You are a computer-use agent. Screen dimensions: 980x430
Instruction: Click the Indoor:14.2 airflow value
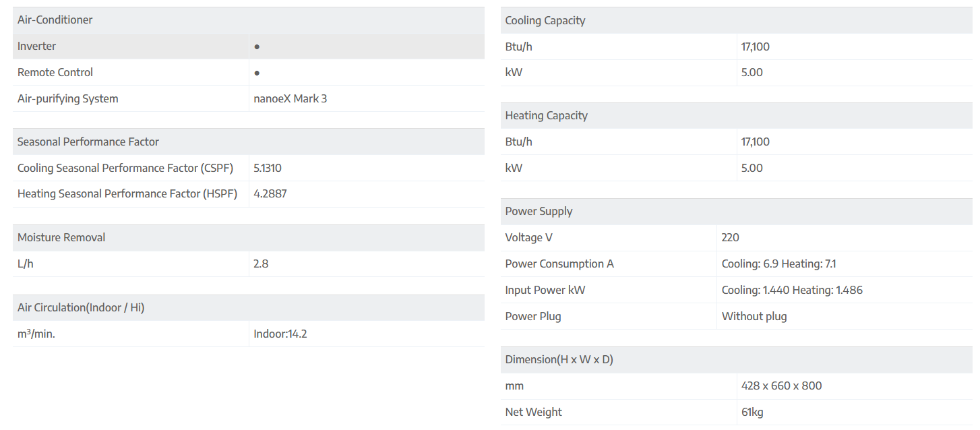(x=280, y=334)
